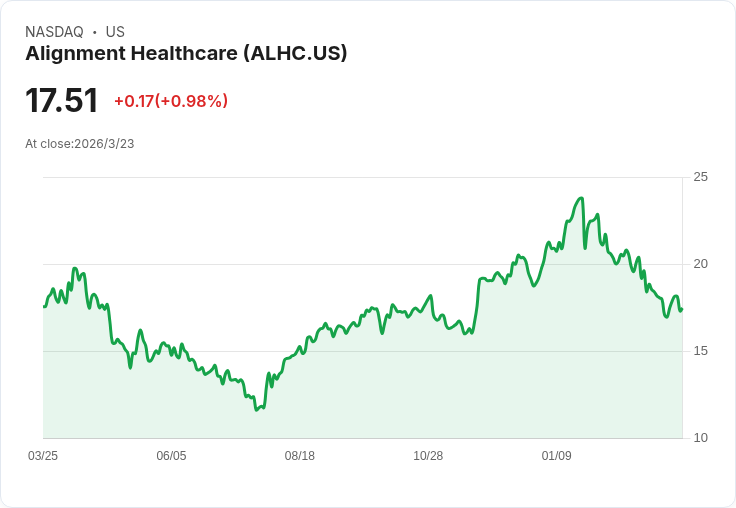Click the +0.17(+0.98%) price change

(171, 101)
